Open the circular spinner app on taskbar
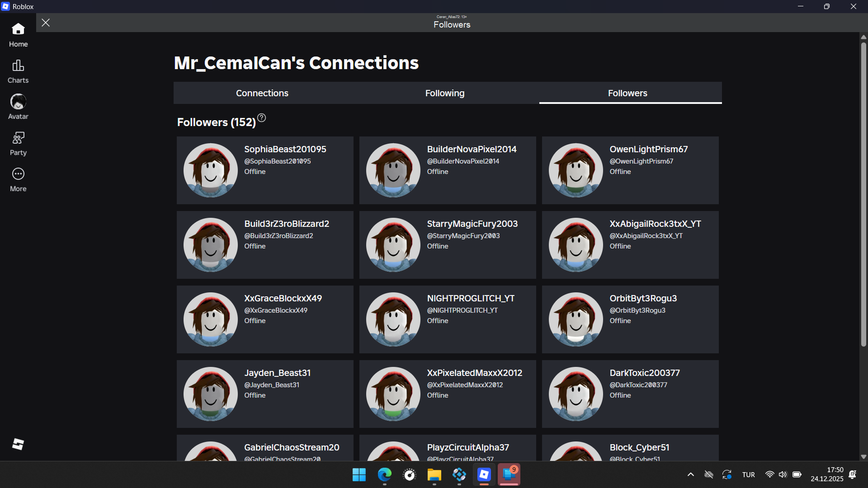 pyautogui.click(x=410, y=475)
